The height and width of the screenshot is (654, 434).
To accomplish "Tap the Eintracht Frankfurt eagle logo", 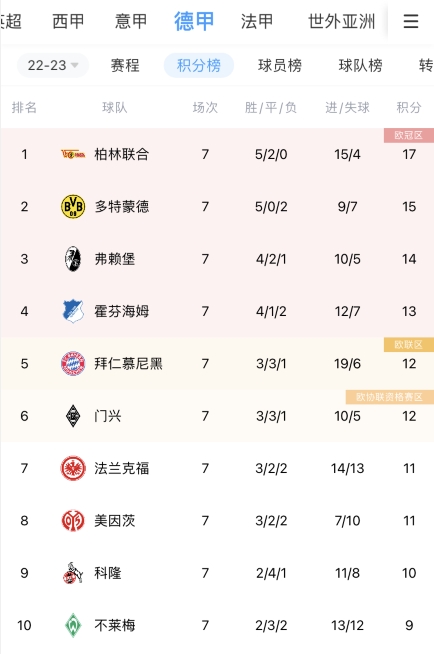I will pos(73,468).
